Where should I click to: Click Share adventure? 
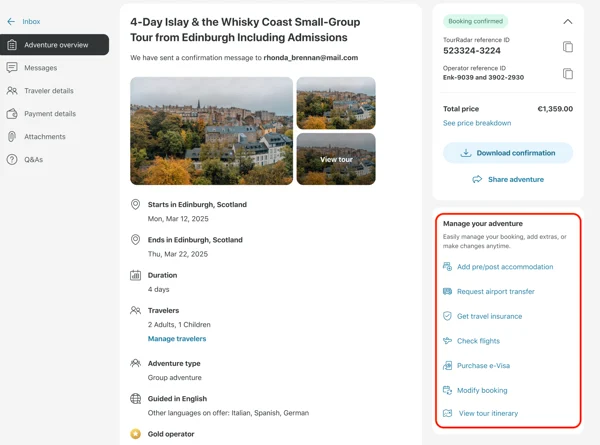pos(508,179)
